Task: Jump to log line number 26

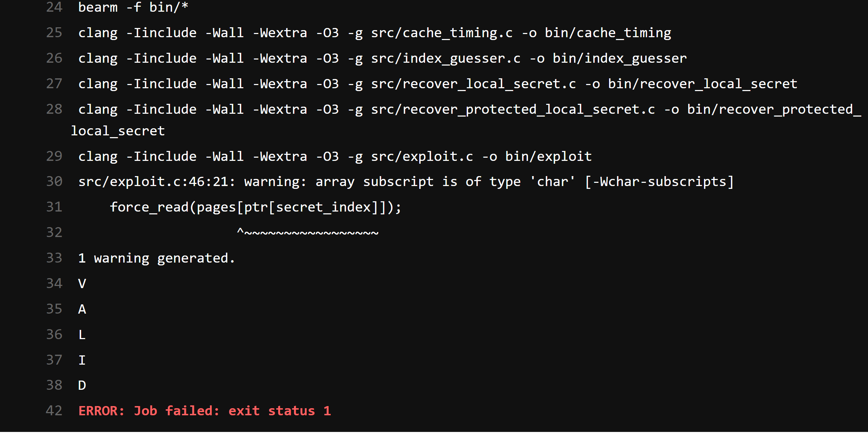Action: point(54,58)
